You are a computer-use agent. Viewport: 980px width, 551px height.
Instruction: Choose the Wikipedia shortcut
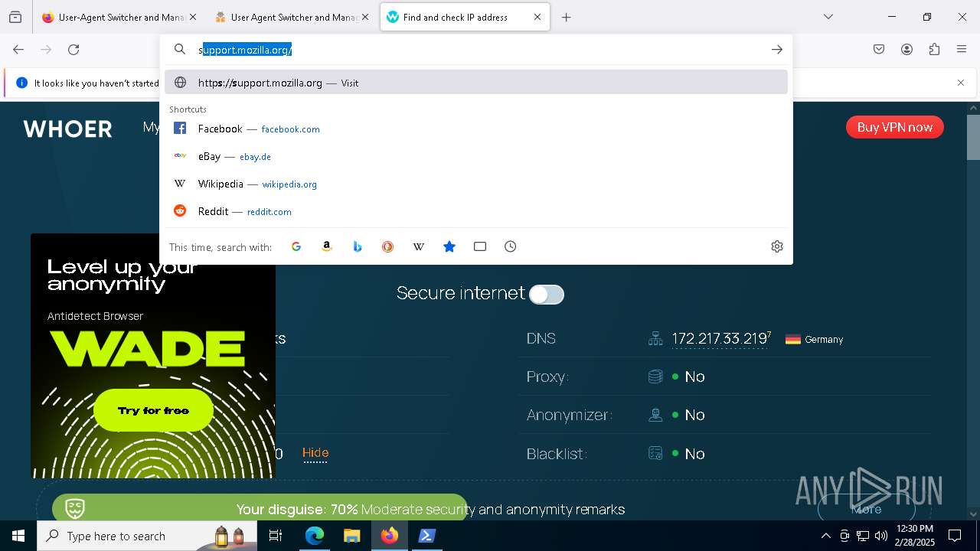tap(476, 184)
